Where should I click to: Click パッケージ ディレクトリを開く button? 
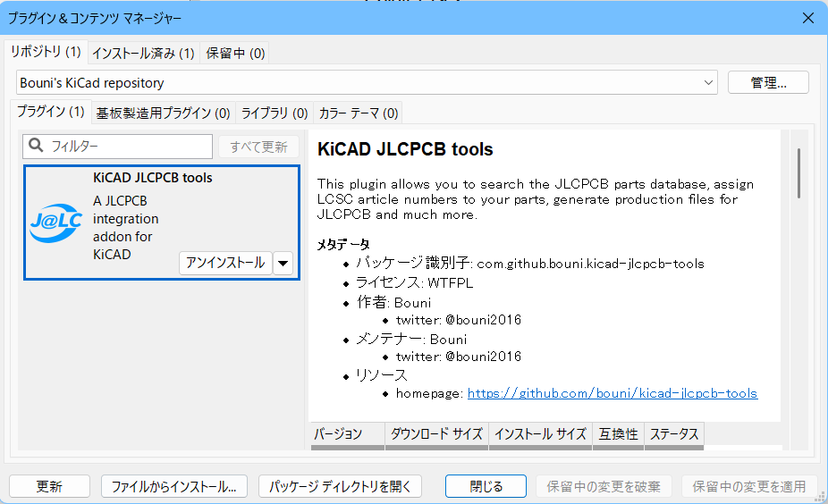tap(340, 486)
